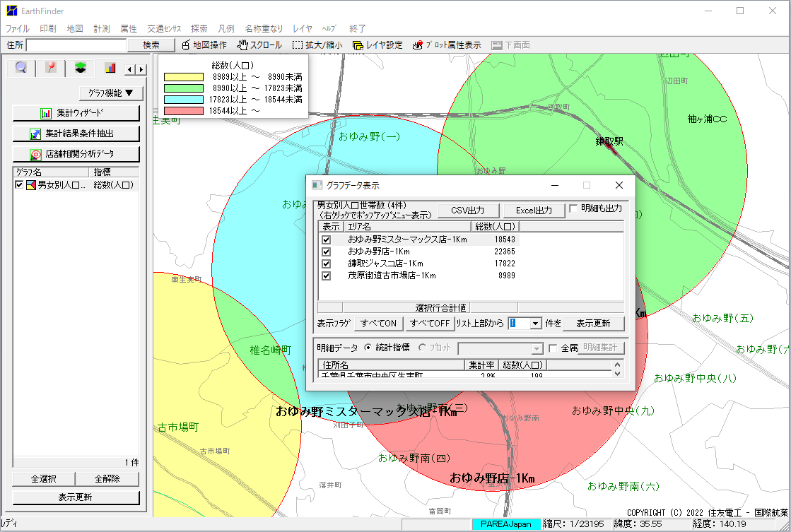Click the green legend swatch
The width and height of the screenshot is (791, 532).
coord(184,88)
